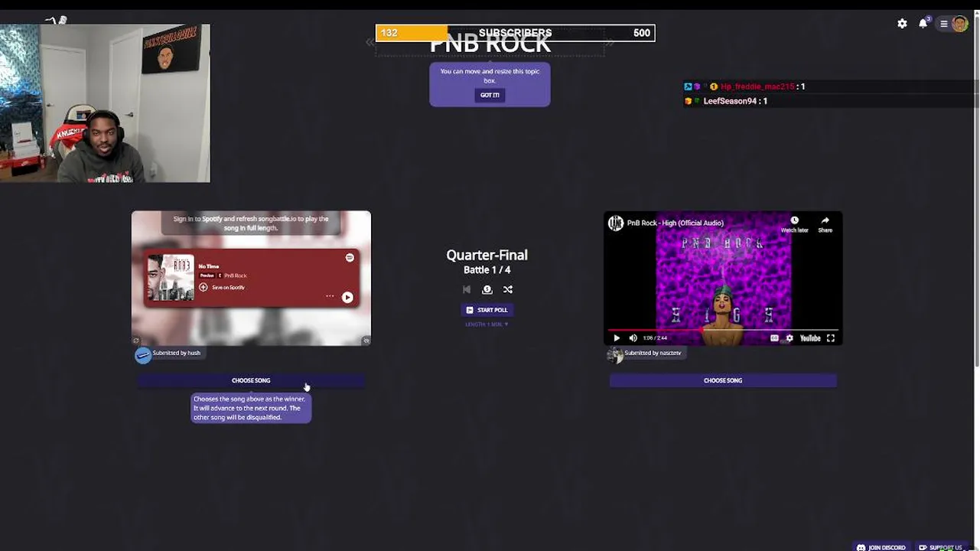Click the shuffle icon
The height and width of the screenshot is (551, 980).
pos(508,289)
